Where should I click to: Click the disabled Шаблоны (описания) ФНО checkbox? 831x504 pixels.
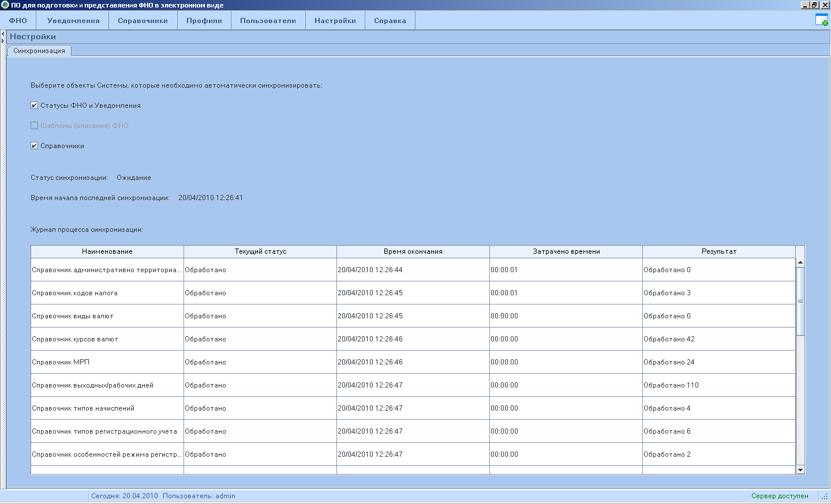click(x=35, y=126)
